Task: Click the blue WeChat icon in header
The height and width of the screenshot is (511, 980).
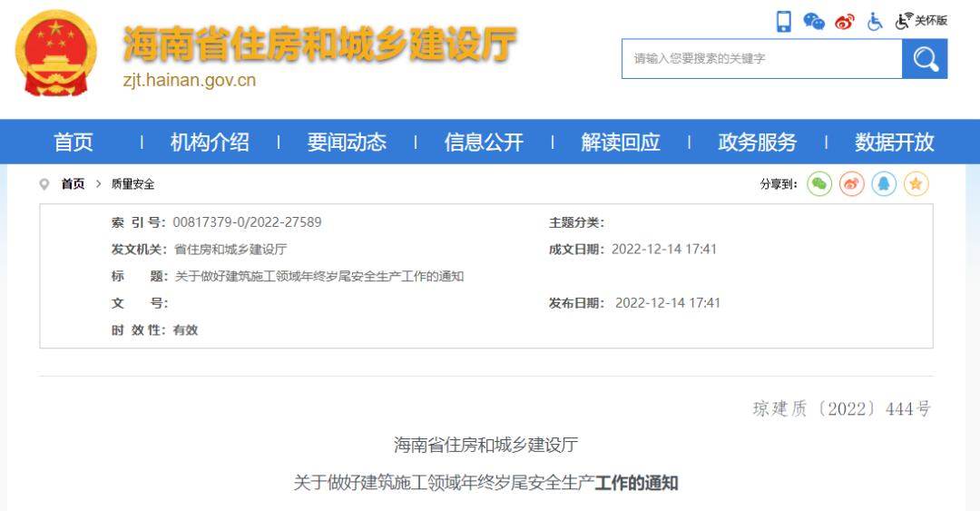Action: (x=814, y=21)
